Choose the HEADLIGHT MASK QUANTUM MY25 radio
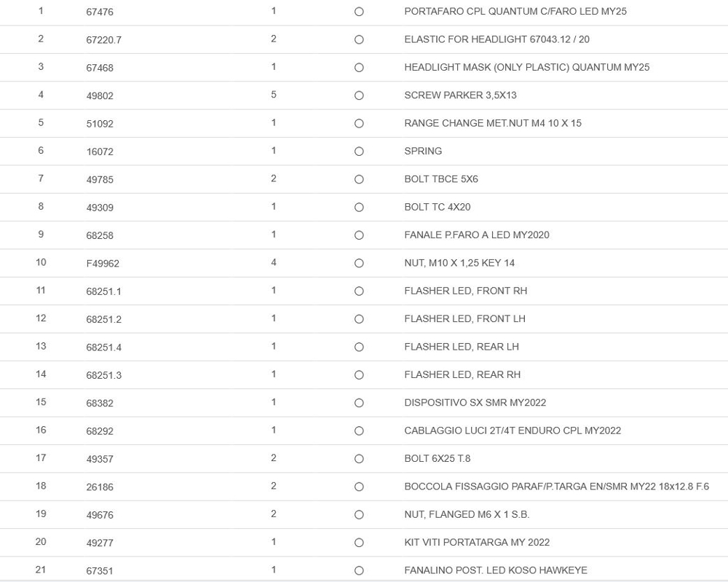The height and width of the screenshot is (582, 728). [x=359, y=68]
